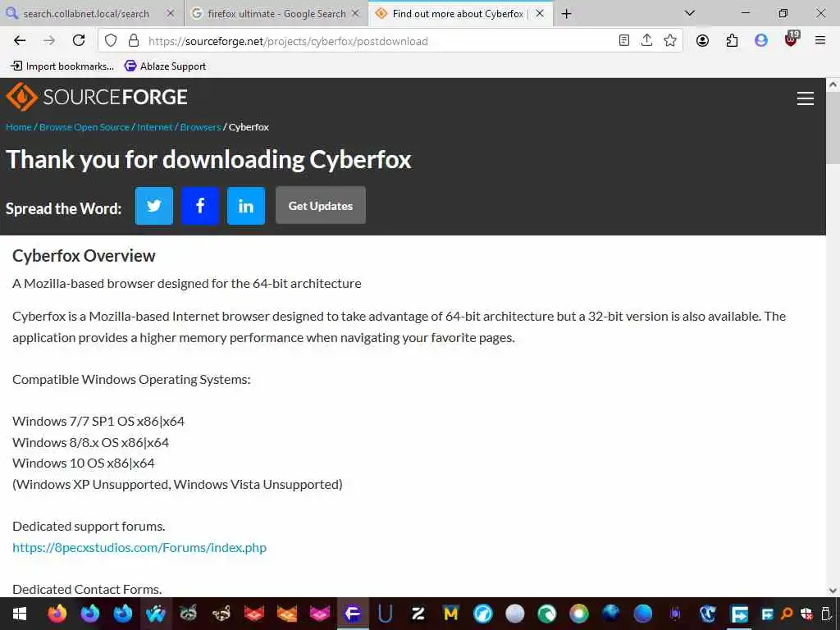The height and width of the screenshot is (630, 840).
Task: Click the page's vertical scrollbar thumb
Action: point(833,127)
